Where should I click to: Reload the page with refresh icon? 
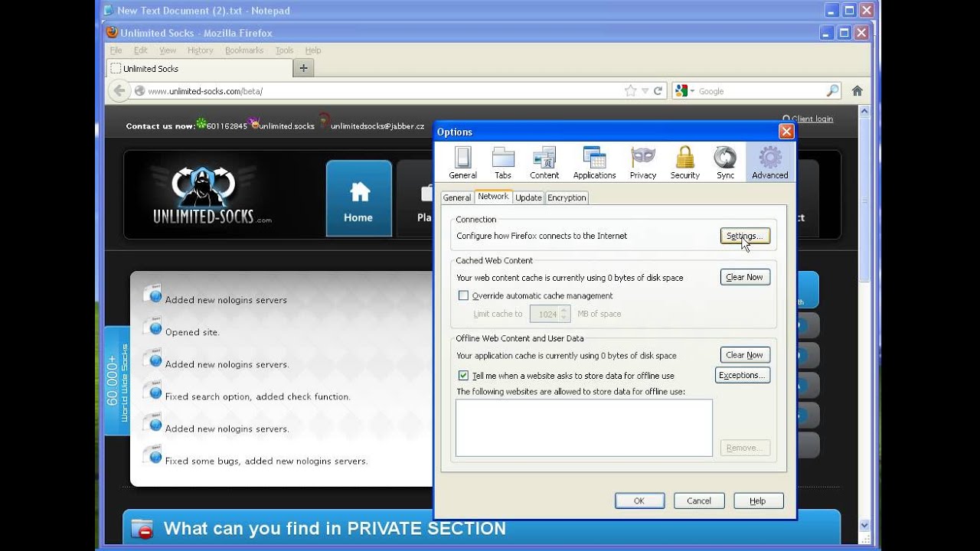click(x=658, y=90)
